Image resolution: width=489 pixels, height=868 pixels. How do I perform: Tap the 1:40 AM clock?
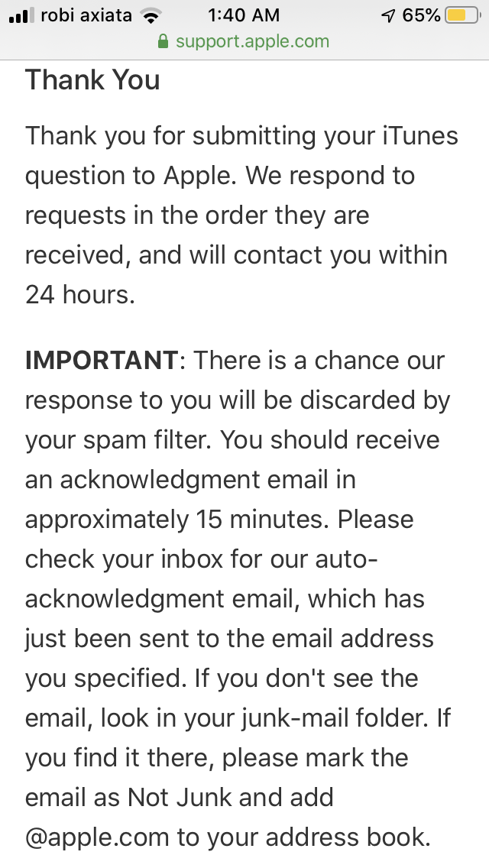pos(244,15)
